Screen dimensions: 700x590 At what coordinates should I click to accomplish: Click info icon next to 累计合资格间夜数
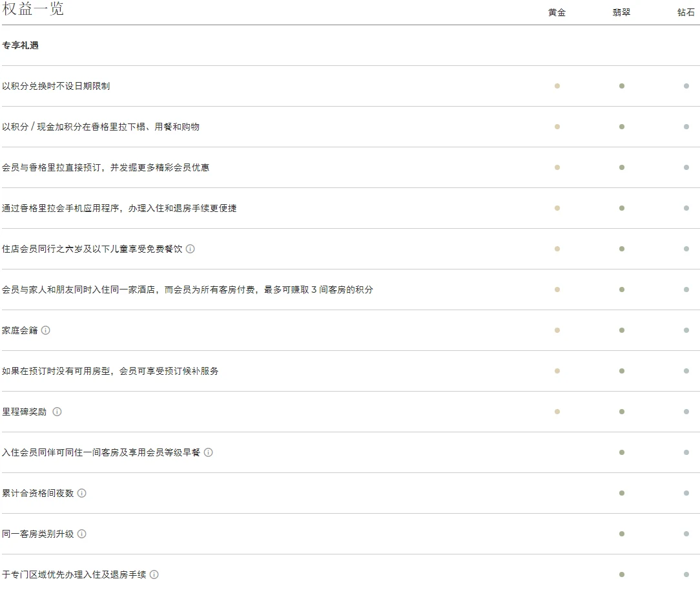click(x=82, y=493)
